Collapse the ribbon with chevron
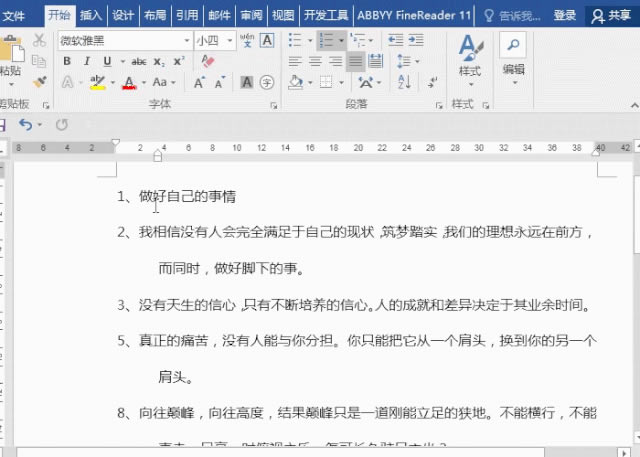 click(x=634, y=106)
